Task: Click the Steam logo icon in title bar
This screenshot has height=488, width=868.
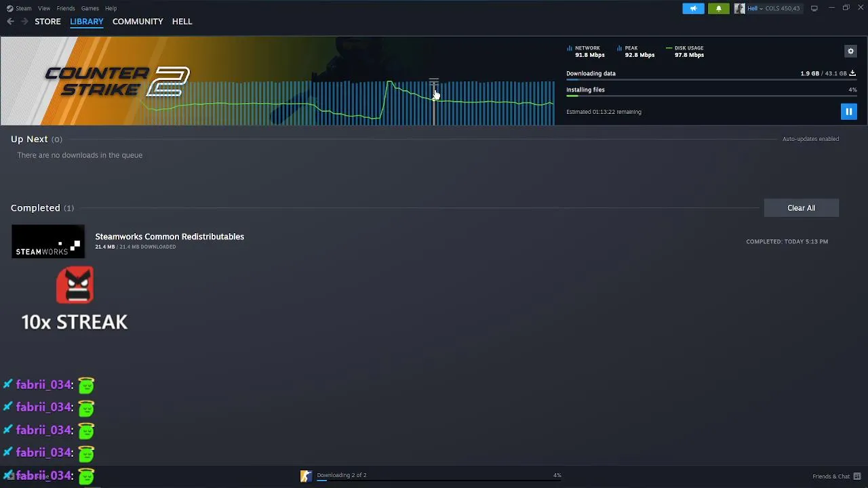Action: [9, 8]
